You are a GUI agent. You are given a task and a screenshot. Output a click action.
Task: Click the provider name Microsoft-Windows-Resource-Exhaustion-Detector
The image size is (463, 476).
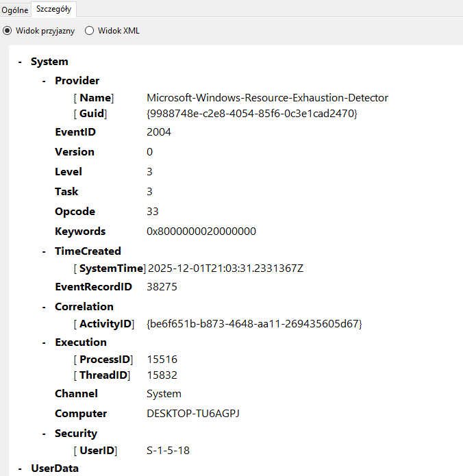[267, 98]
